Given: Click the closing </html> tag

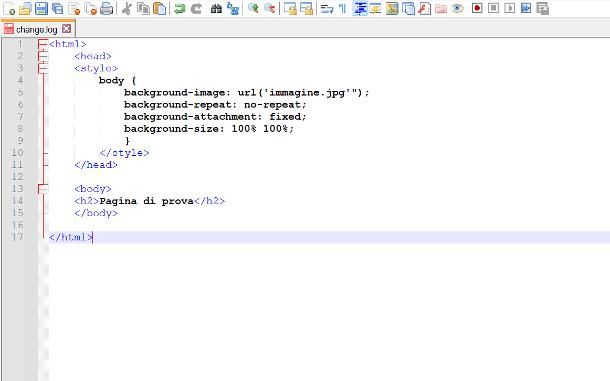Looking at the screenshot, I should click(x=71, y=237).
